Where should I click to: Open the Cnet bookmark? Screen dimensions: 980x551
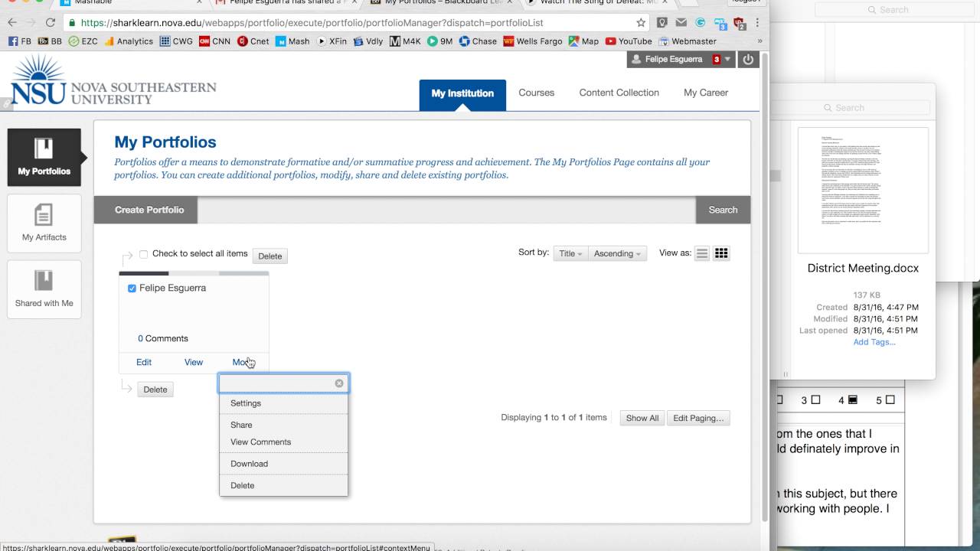[253, 41]
